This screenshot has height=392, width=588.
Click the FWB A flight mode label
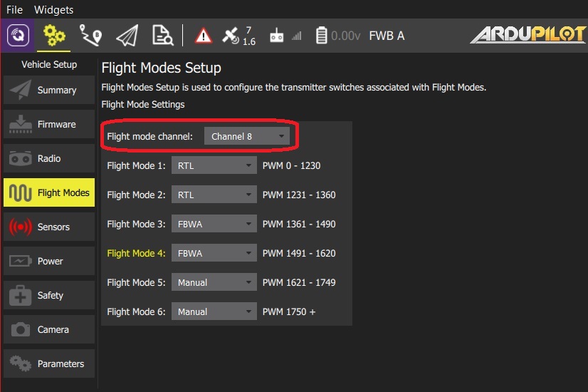387,36
